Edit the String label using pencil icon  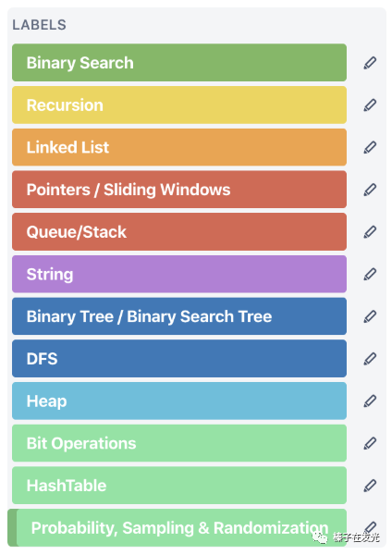[370, 274]
